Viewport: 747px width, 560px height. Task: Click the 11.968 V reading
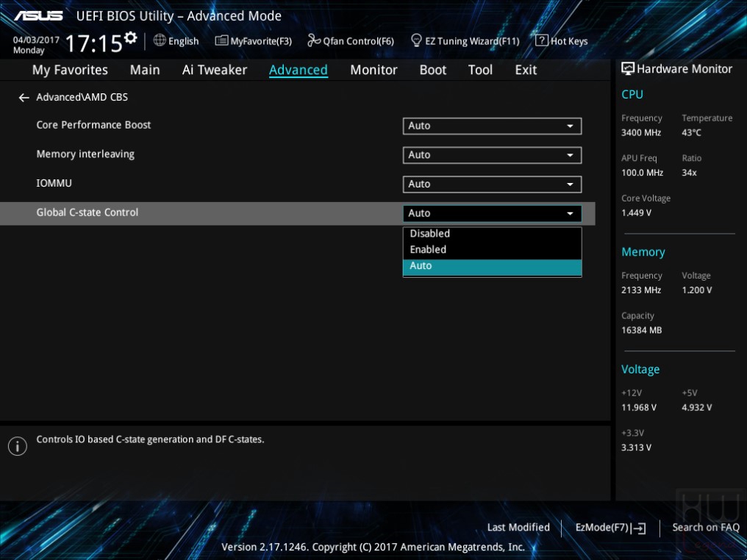[x=638, y=408]
